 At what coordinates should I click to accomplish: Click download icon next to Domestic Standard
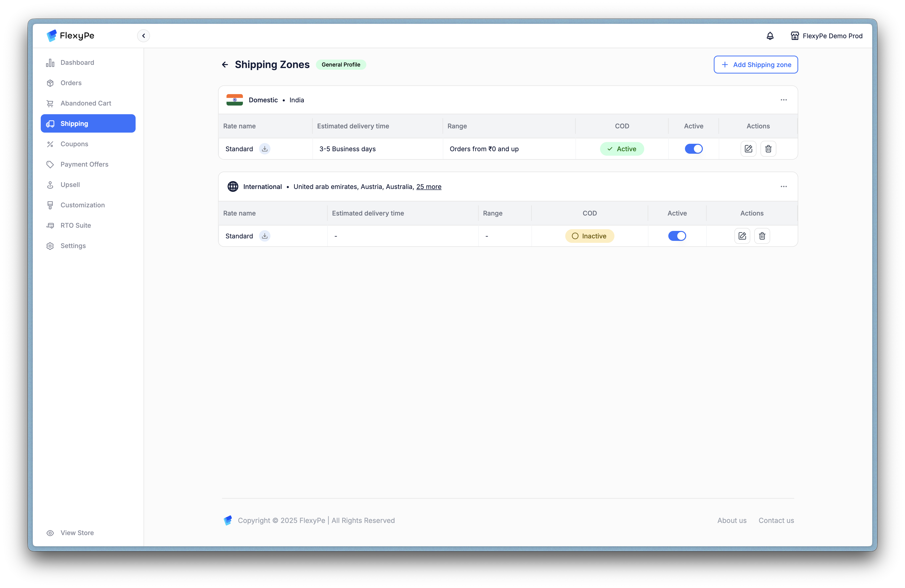tap(265, 149)
